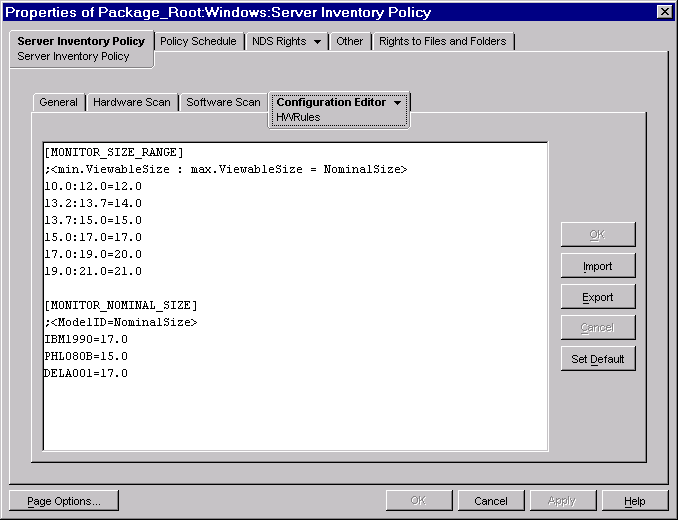Image resolution: width=678 pixels, height=520 pixels.
Task: Click the ModelID=NominalSize comment line
Action: pos(121,322)
